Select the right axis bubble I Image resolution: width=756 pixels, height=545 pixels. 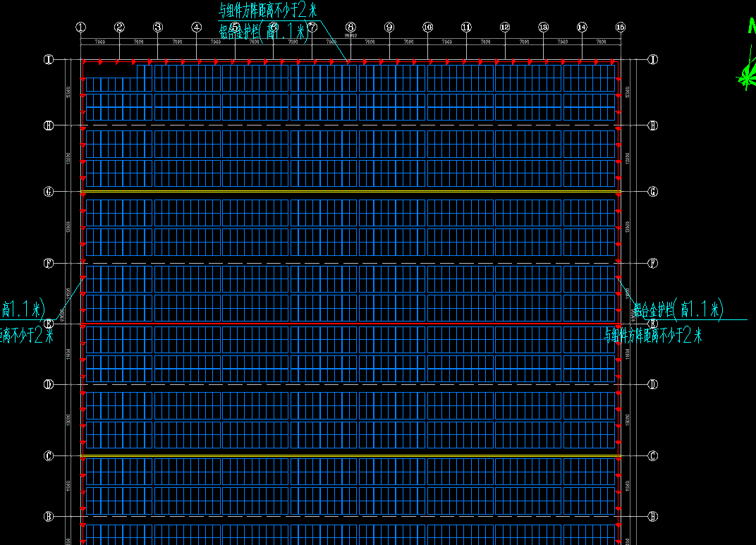pos(653,59)
